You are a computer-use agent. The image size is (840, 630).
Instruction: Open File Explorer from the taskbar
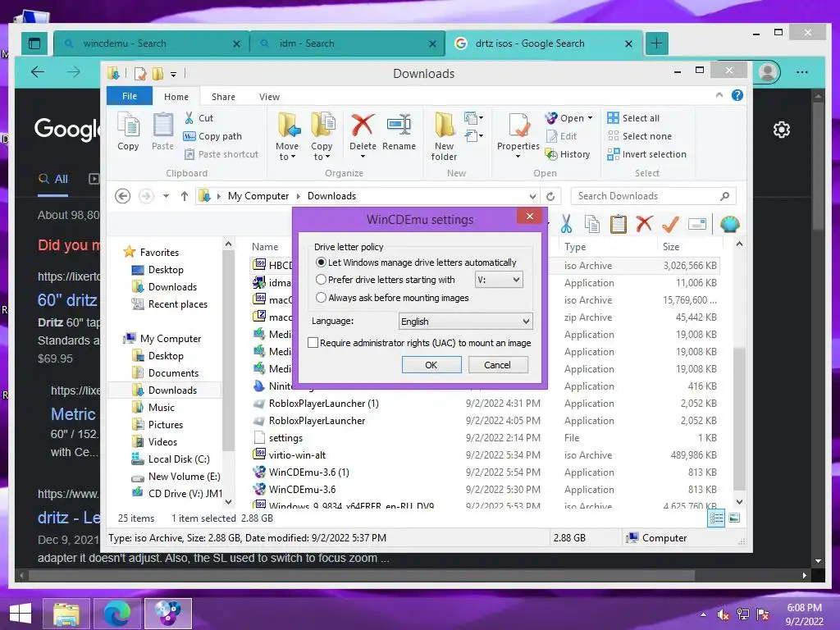(66, 614)
